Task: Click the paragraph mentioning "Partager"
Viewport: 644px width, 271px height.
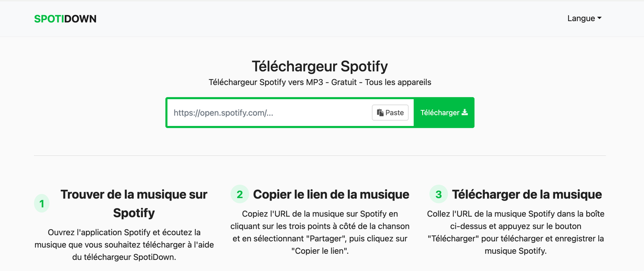Action: [x=321, y=232]
